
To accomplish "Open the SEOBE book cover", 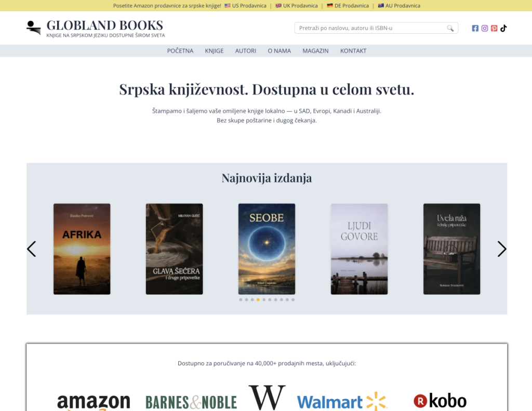I will coord(267,249).
